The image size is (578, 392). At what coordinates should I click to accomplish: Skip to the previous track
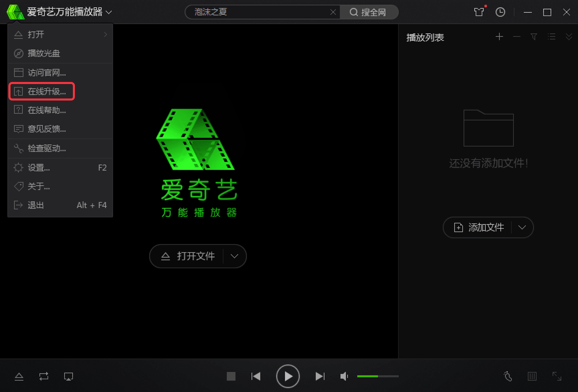[x=256, y=376]
